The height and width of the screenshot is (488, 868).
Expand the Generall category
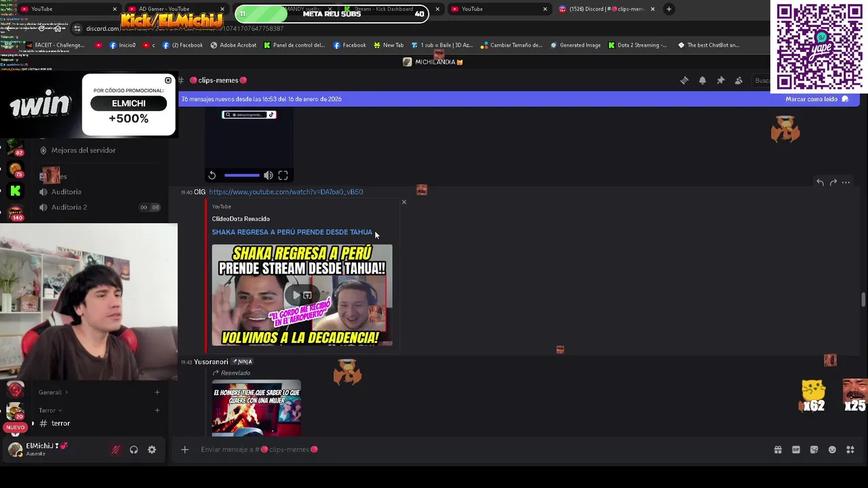(53, 392)
